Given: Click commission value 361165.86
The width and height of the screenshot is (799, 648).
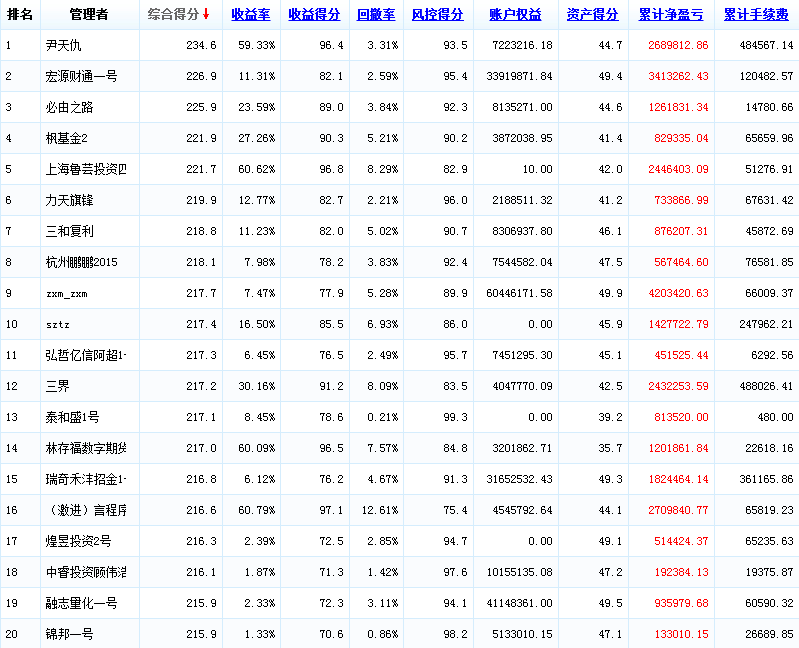Looking at the screenshot, I should click(766, 479).
